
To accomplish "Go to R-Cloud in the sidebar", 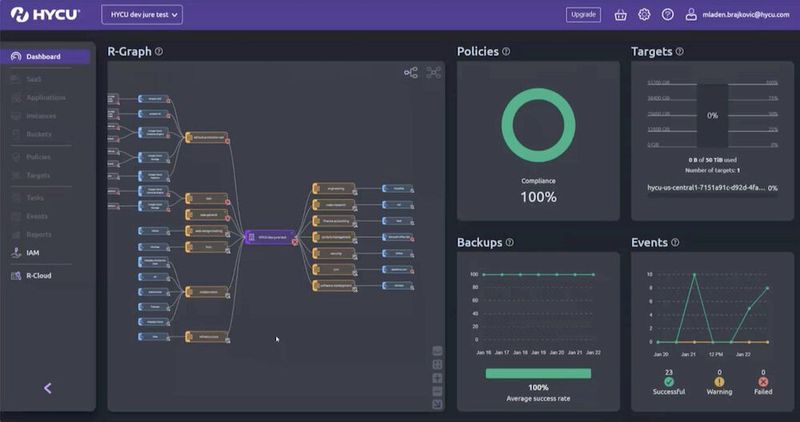I will [38, 275].
